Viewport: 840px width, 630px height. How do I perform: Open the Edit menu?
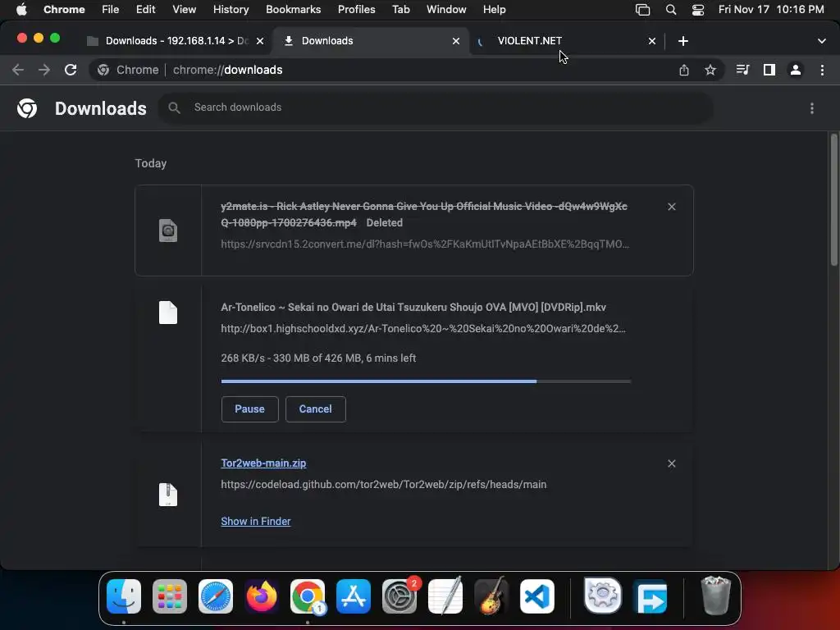(x=145, y=9)
